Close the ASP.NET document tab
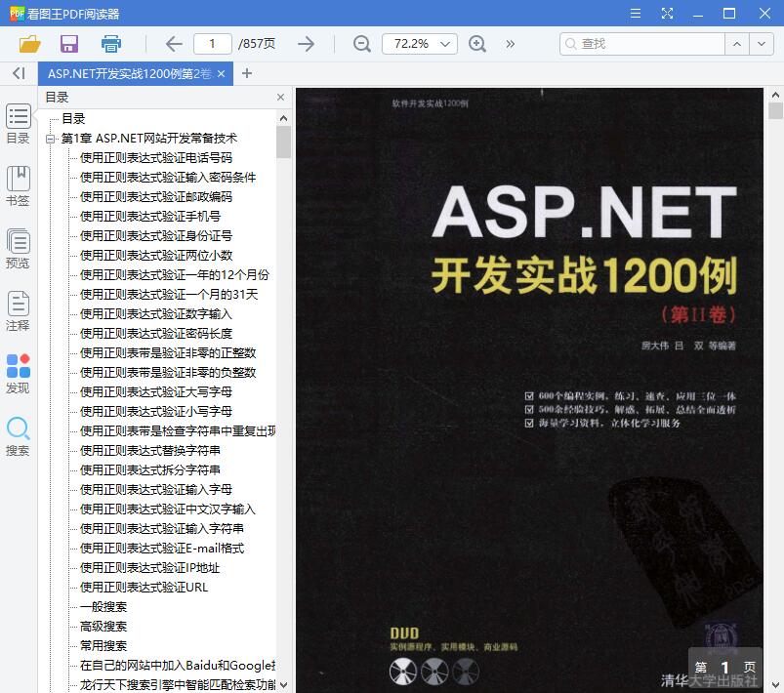Viewport: 784px width, 693px height. 221,74
